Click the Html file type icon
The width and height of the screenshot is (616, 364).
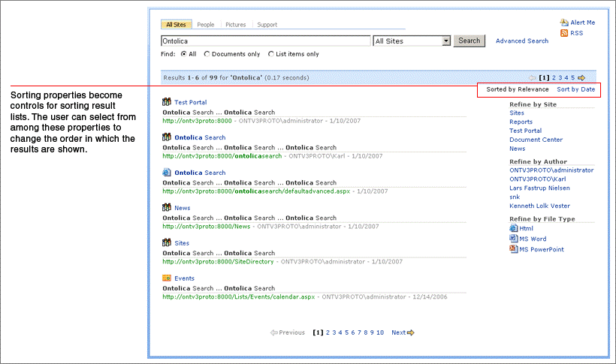click(514, 228)
